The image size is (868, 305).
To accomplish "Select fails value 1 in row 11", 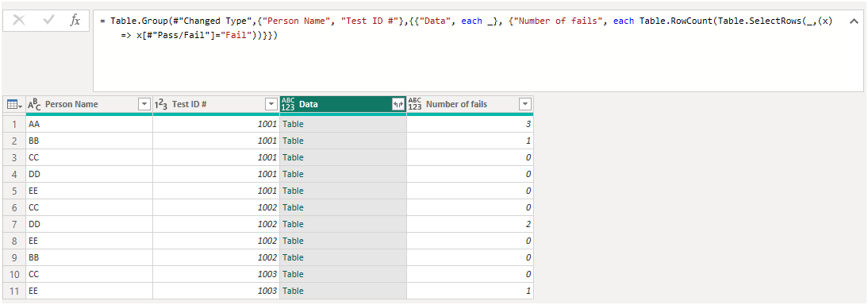I will point(470,291).
